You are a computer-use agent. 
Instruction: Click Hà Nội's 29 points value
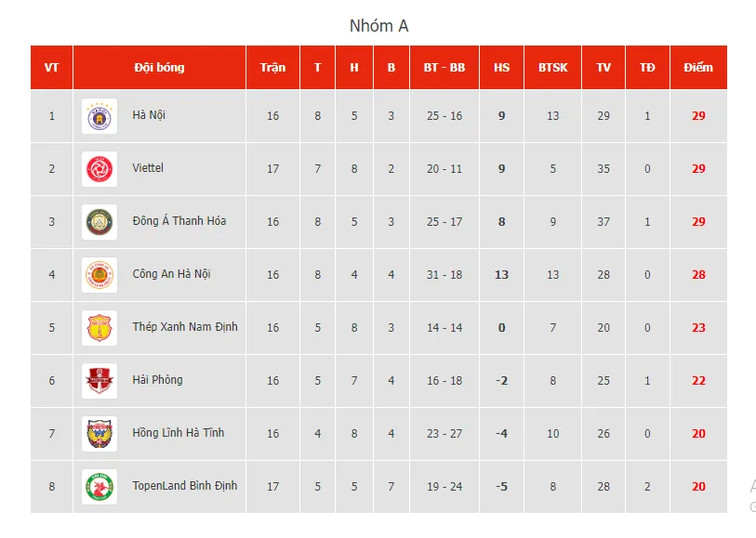point(697,116)
